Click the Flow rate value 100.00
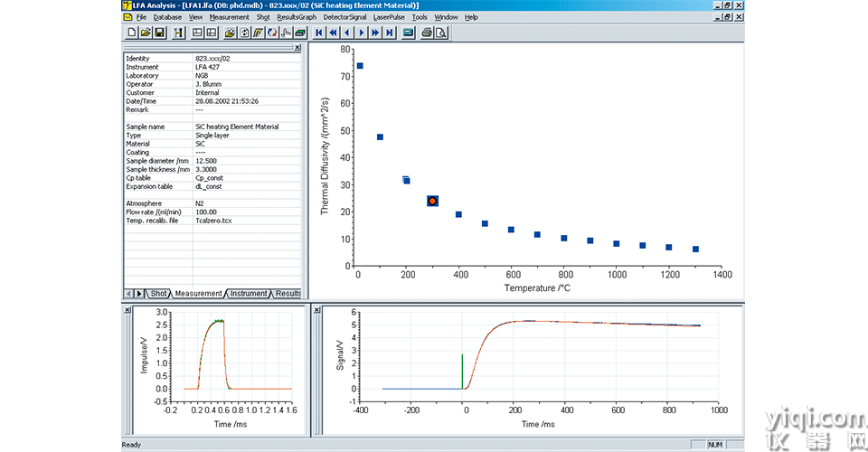 [x=206, y=212]
